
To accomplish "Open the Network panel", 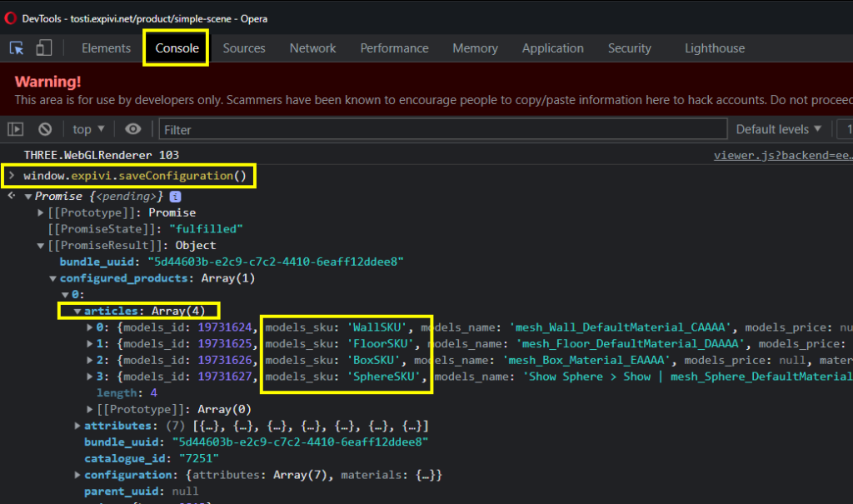I will click(312, 47).
